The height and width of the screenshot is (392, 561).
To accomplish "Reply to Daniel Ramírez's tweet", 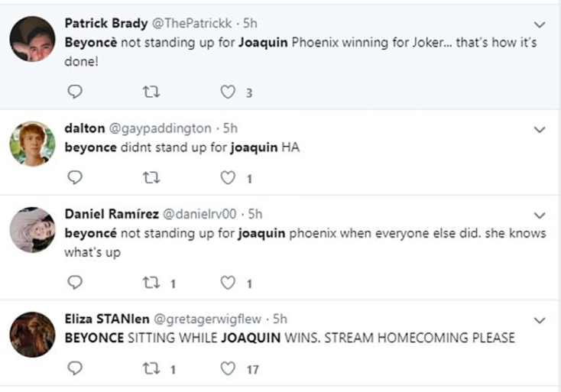I will tap(75, 283).
